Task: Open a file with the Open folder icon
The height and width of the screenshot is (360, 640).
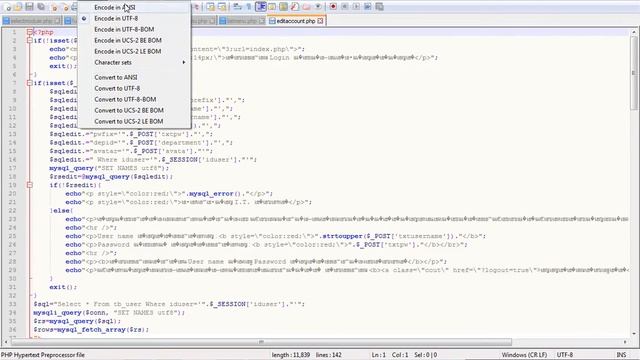Action: 18,7
